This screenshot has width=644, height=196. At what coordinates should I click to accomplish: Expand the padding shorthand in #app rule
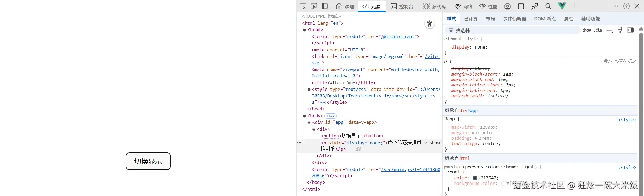tap(476, 138)
